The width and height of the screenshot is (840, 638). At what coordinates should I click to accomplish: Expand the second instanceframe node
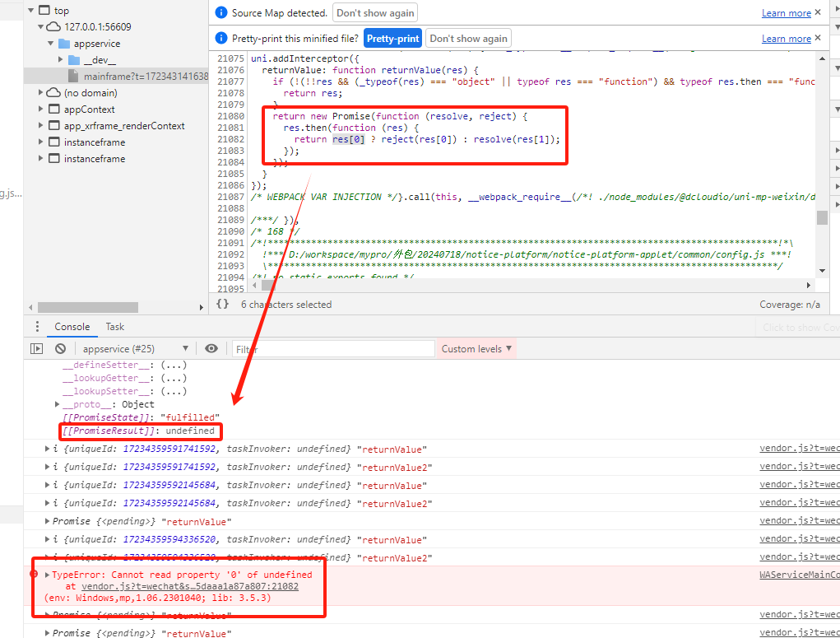[40, 159]
